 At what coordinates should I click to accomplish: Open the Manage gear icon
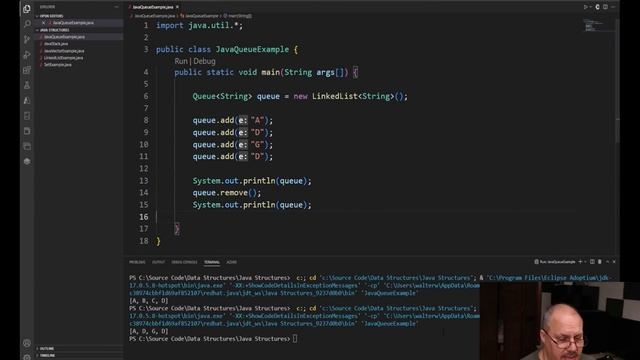point(27,357)
